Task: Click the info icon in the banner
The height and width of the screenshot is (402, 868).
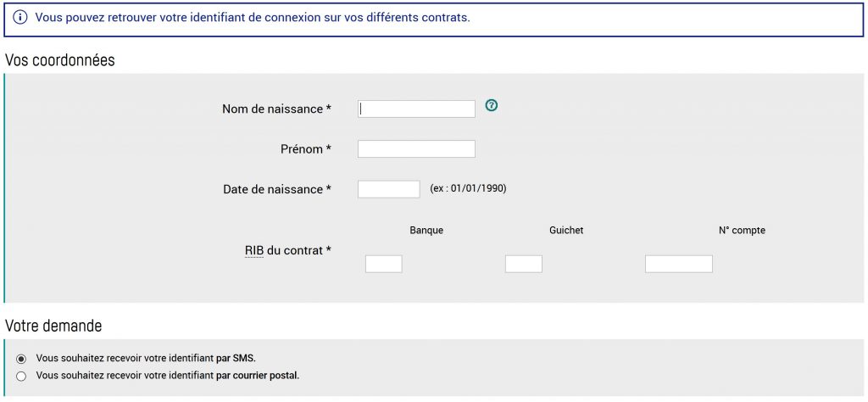Action: [x=20, y=18]
